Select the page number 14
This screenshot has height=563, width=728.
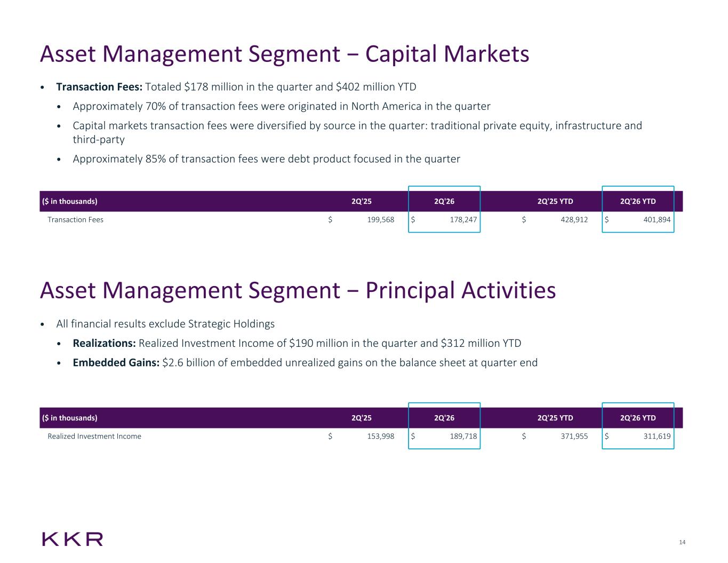coord(682,543)
